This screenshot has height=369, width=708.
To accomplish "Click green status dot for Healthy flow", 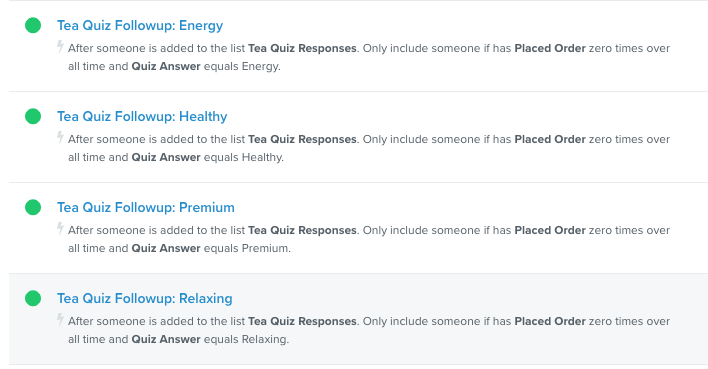I will point(33,116).
